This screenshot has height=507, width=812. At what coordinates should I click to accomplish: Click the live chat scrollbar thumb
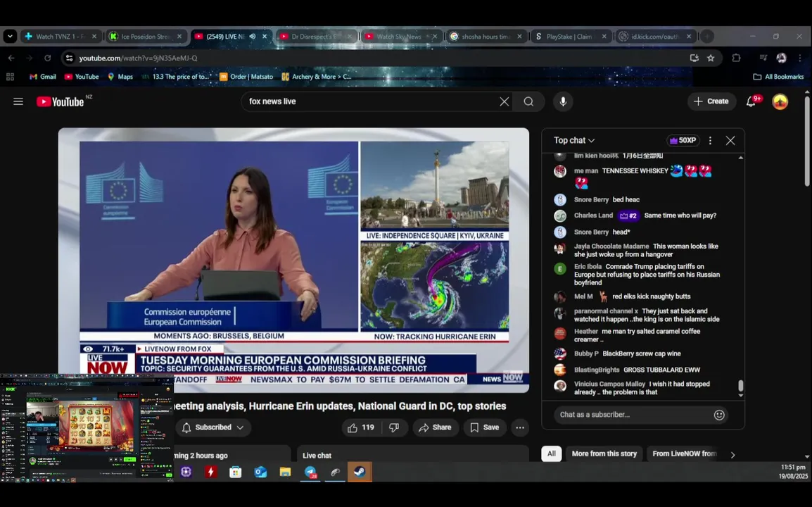(x=740, y=386)
